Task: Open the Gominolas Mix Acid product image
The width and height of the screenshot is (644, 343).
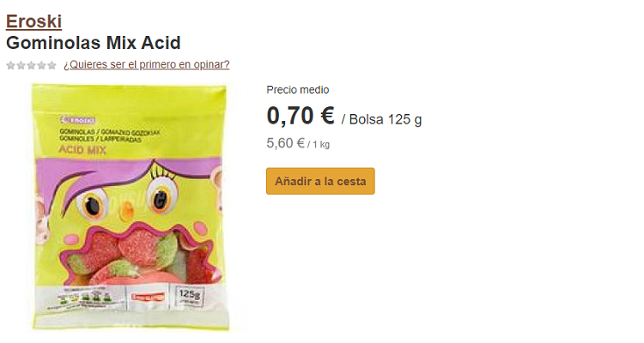Action: (130, 208)
